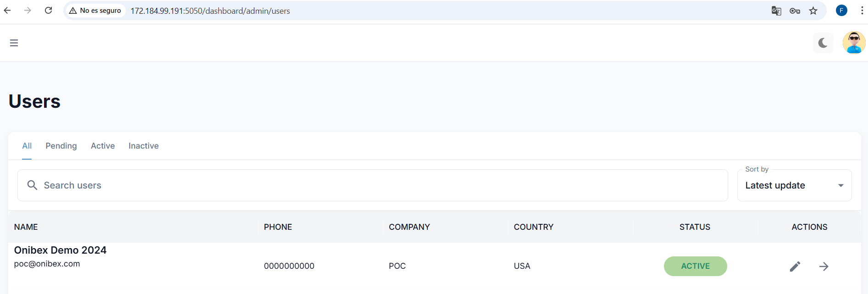Viewport: 868px width, 294px height.
Task: Open the user avatar profile menu
Action: coord(854,43)
